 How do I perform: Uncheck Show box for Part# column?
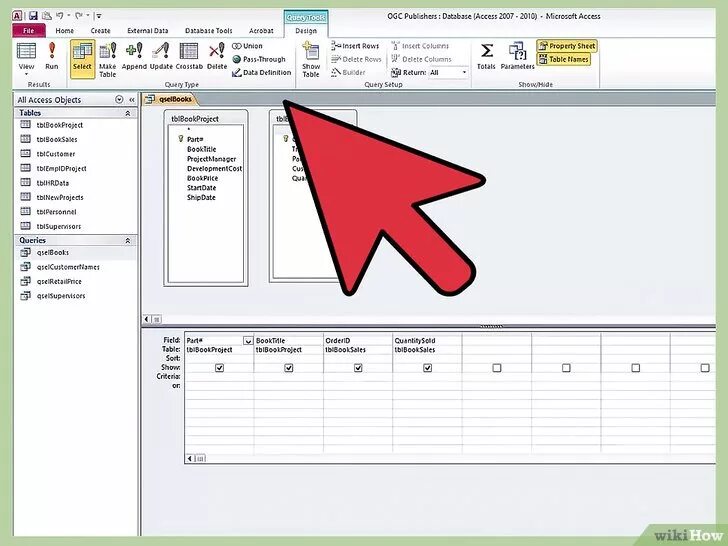(219, 368)
